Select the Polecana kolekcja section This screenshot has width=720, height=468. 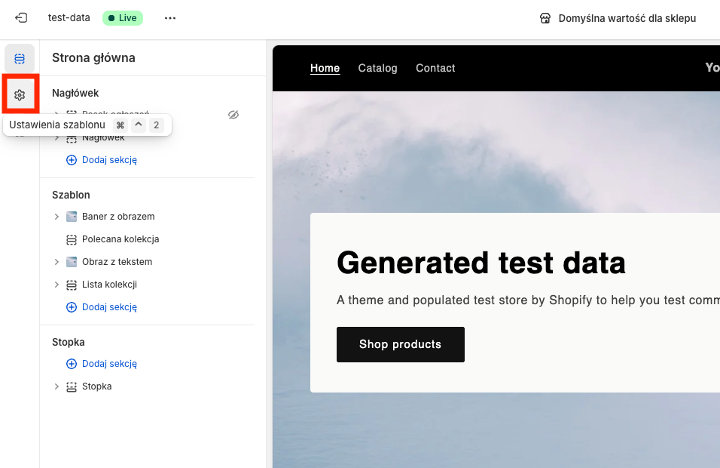tap(120, 240)
